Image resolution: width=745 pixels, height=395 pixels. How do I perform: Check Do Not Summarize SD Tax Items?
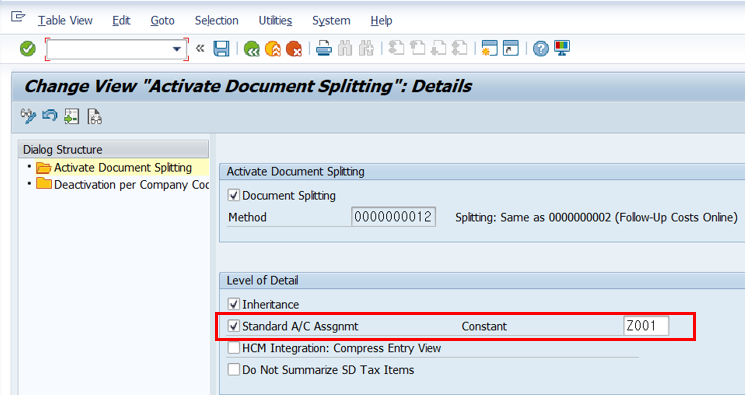[233, 369]
